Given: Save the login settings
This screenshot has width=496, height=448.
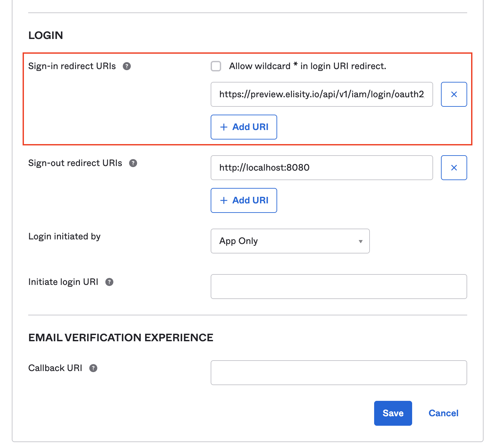Looking at the screenshot, I should [x=393, y=413].
